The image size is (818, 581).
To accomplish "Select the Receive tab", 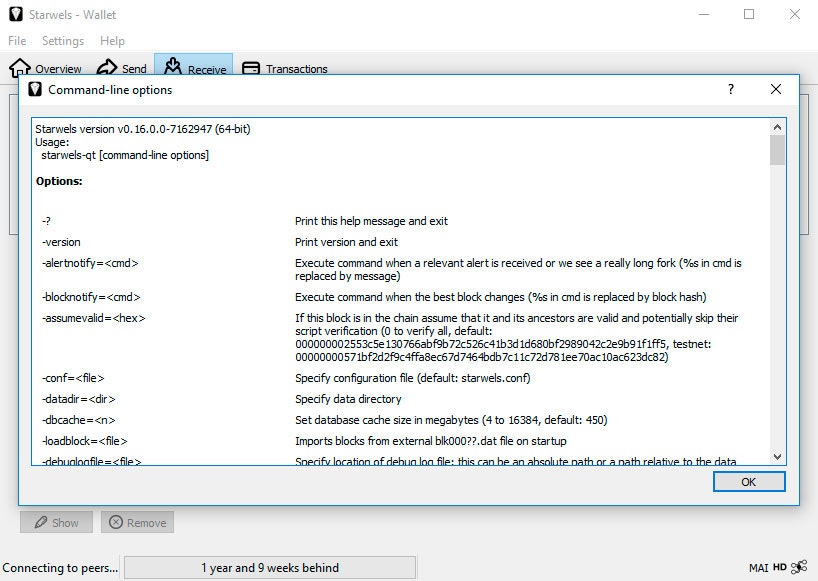I will (x=194, y=65).
